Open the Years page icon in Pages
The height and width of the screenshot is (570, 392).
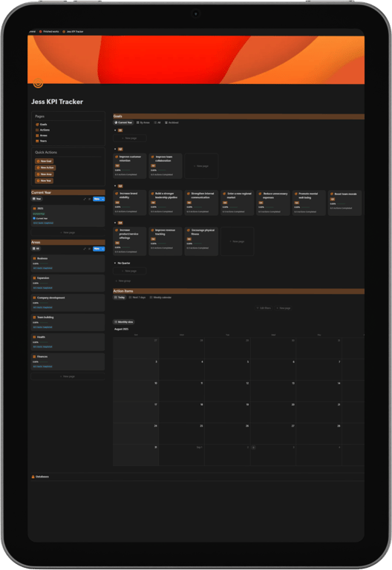pyautogui.click(x=37, y=141)
